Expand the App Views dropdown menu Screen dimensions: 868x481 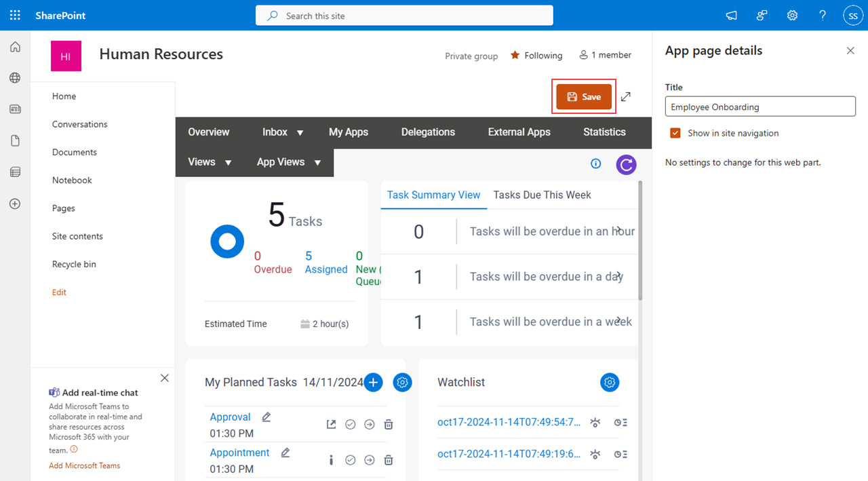[x=317, y=163]
